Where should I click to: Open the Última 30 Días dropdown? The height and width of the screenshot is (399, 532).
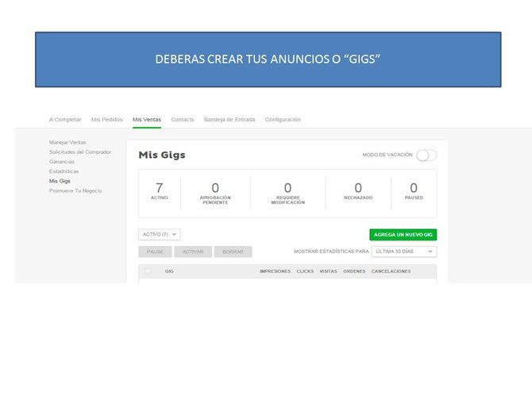[x=404, y=251]
